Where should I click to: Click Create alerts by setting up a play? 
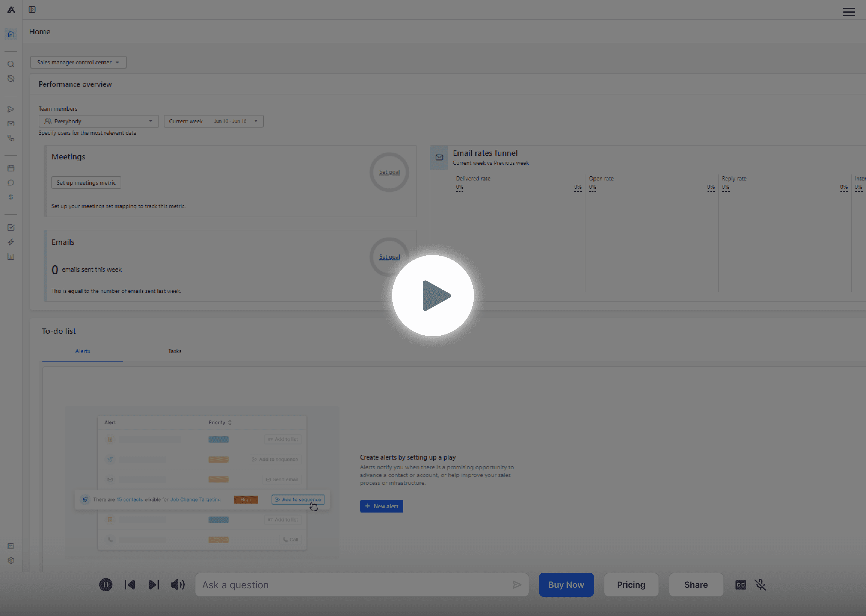click(408, 457)
